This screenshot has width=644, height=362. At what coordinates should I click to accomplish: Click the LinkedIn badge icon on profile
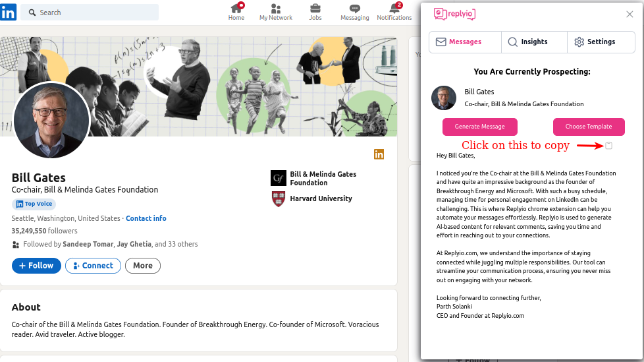[x=379, y=154]
